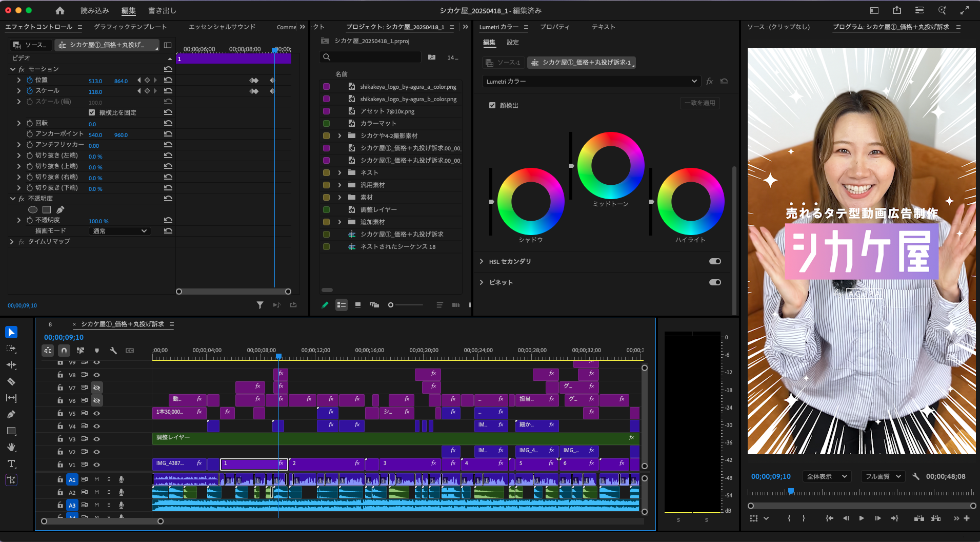Reset Position parameter in Effect Controls
980x542 pixels.
coord(168,80)
